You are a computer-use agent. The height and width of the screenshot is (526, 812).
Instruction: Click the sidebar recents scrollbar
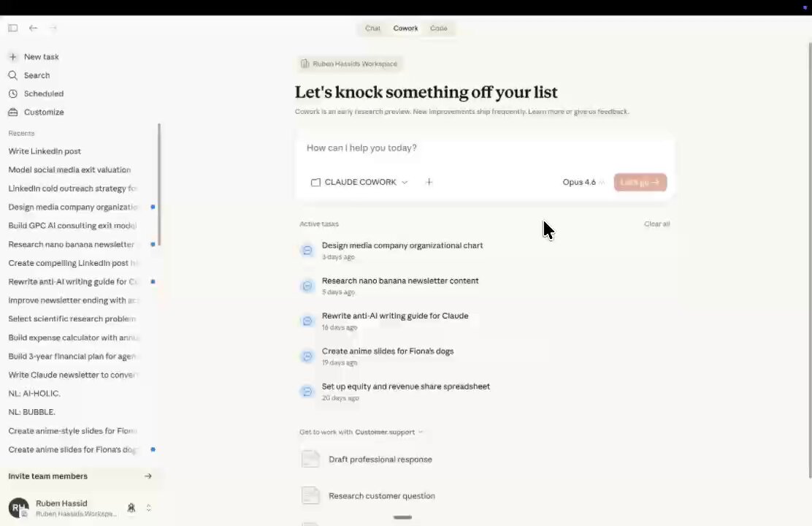click(159, 184)
